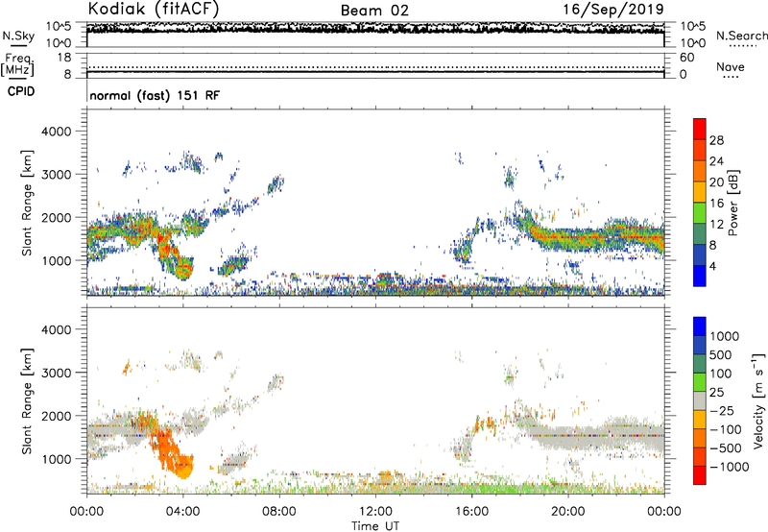The image size is (768, 532).
Task: Click the "20:00" time tick label
Action: [x=567, y=512]
